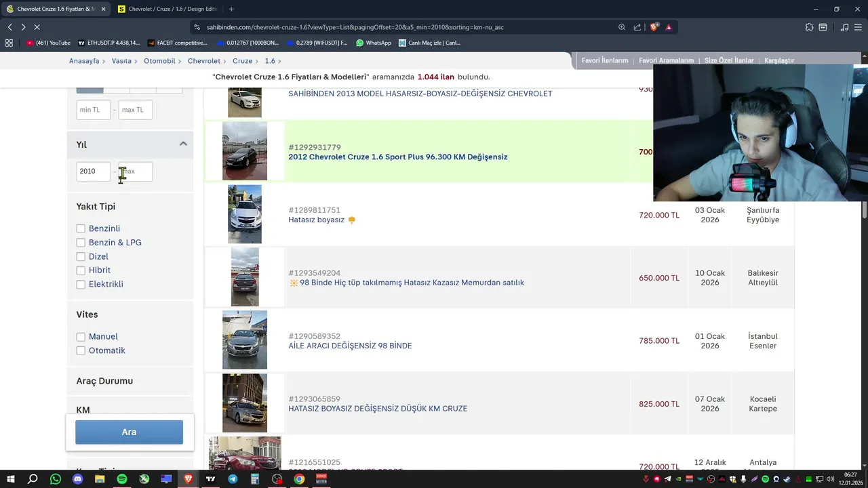The width and height of the screenshot is (868, 488).
Task: Open the 2012 Chevrolet Cruze 1.6 Sport Plus listing
Action: (x=398, y=157)
